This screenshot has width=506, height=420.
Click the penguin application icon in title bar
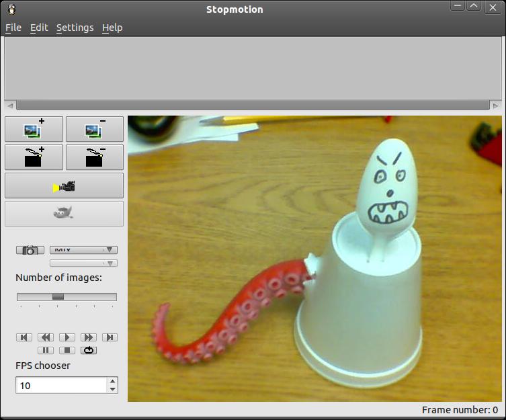(x=11, y=9)
